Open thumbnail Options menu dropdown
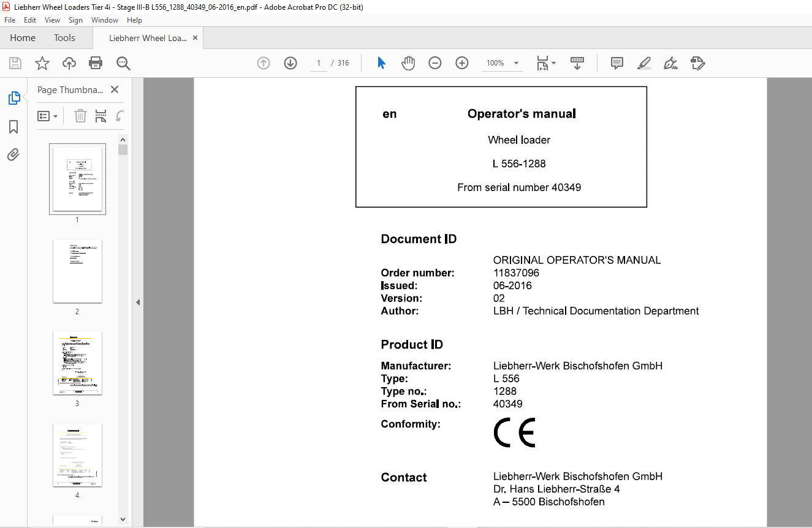Image resolution: width=812 pixels, height=528 pixels. click(47, 116)
